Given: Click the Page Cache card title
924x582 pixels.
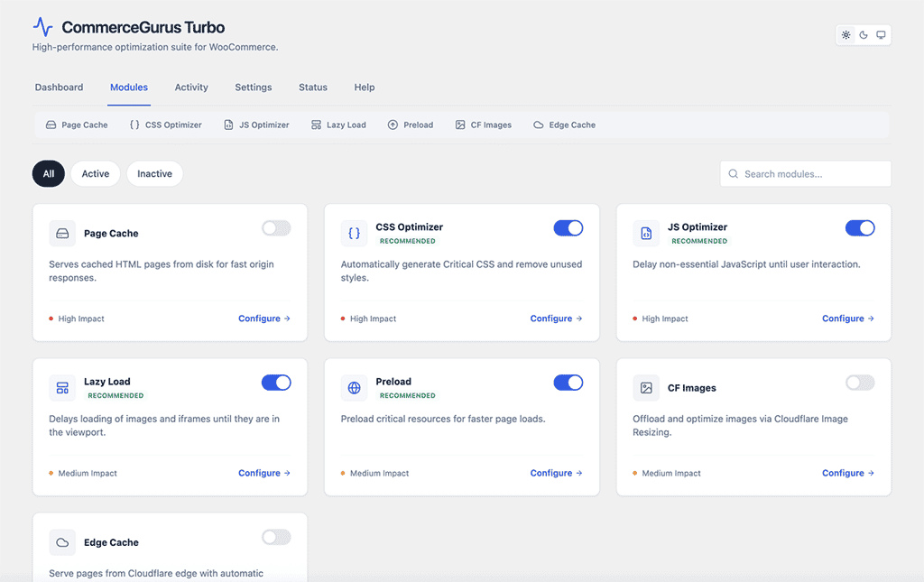Looking at the screenshot, I should [x=111, y=234].
